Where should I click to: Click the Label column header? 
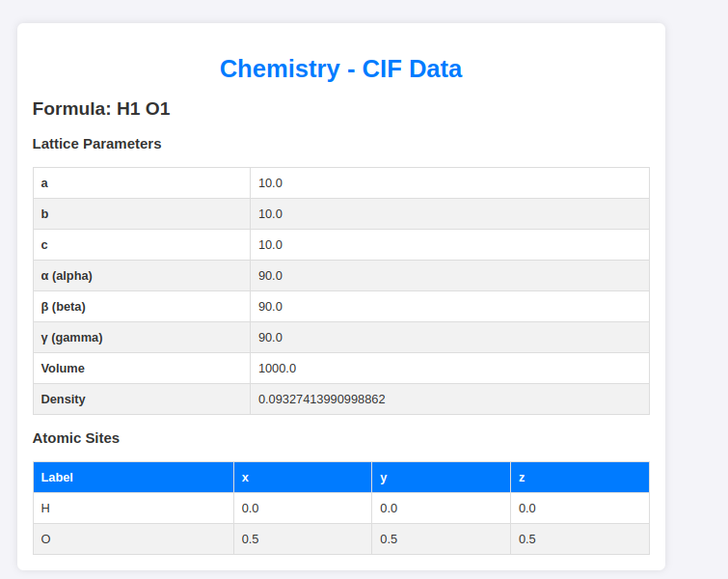point(133,478)
